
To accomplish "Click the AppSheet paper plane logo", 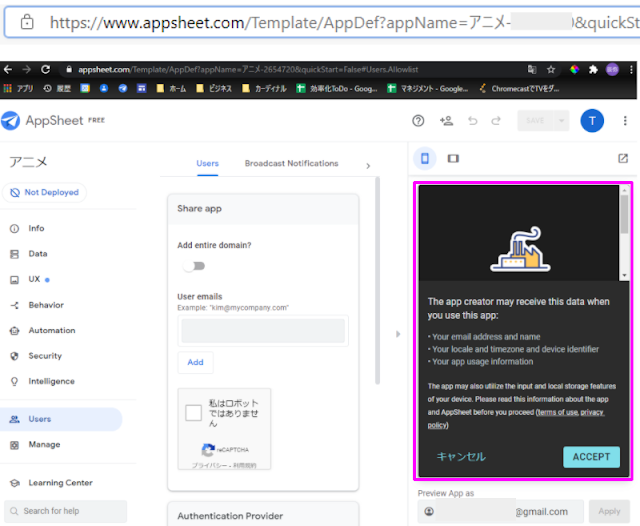I will coord(10,121).
